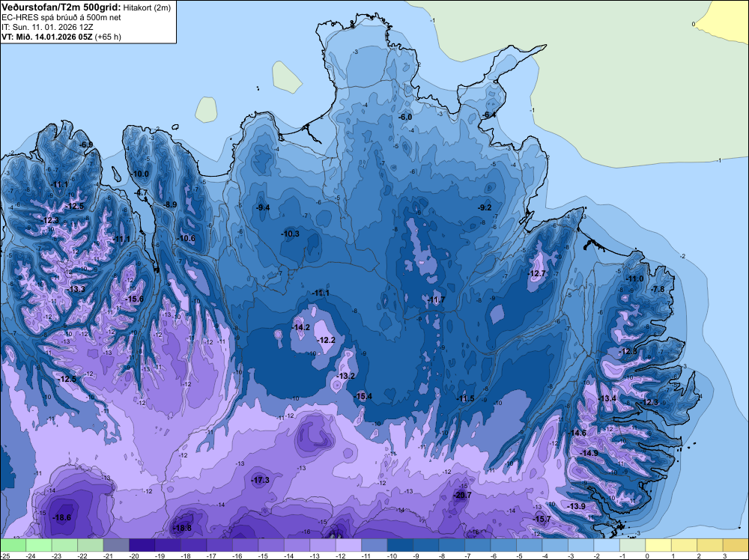This screenshot has width=749, height=560.
Task: Choose the legend swatch for -16
Action: [x=245, y=545]
